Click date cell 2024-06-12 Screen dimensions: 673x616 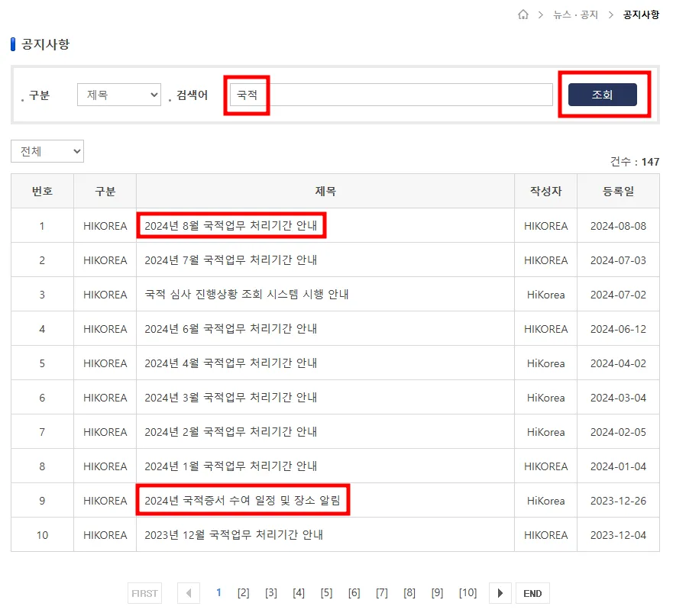tap(618, 329)
